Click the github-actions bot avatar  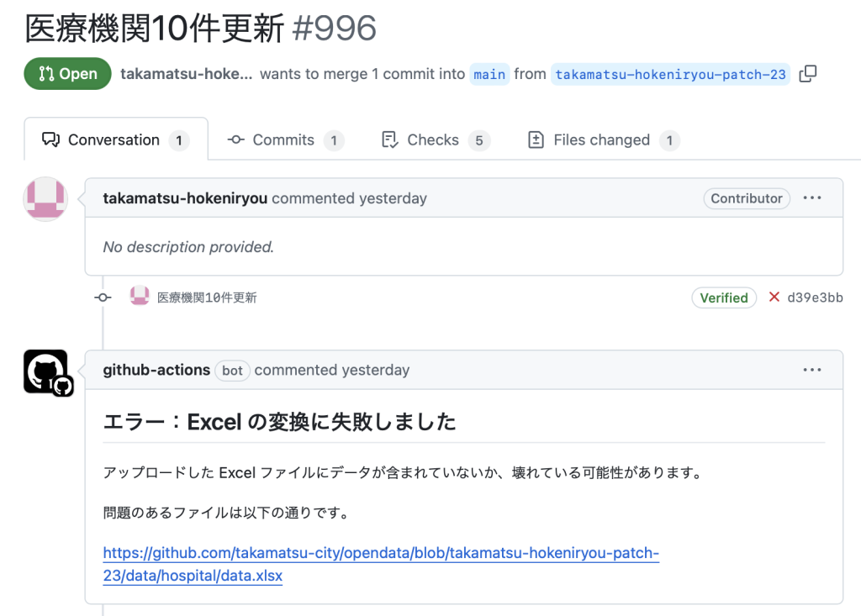47,371
